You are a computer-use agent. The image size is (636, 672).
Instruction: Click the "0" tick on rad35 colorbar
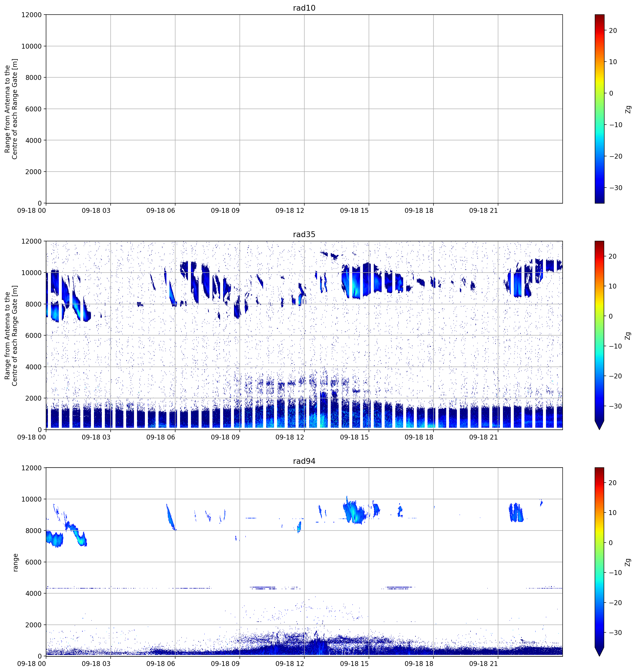coord(611,317)
